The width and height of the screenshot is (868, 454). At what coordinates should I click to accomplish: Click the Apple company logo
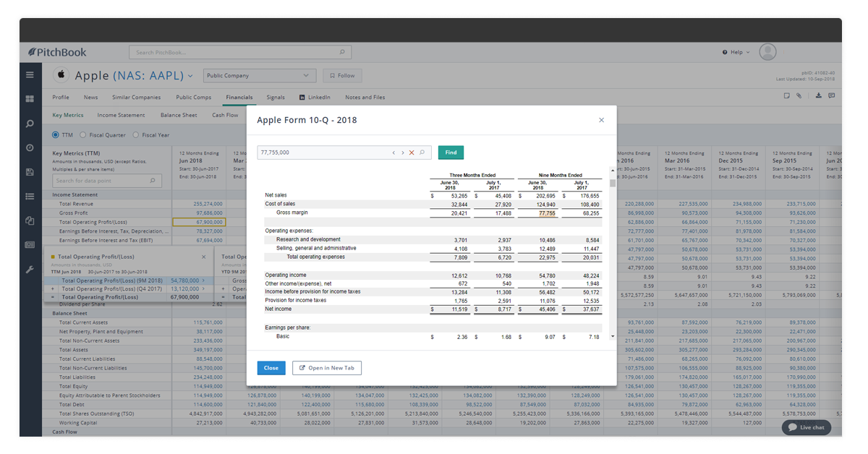tap(61, 75)
